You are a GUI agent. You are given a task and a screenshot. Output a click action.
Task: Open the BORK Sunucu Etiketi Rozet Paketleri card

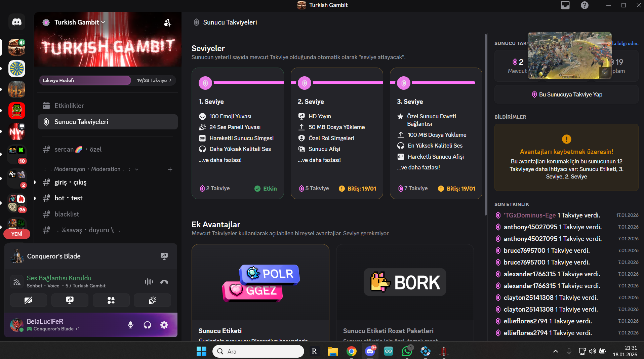pyautogui.click(x=405, y=292)
